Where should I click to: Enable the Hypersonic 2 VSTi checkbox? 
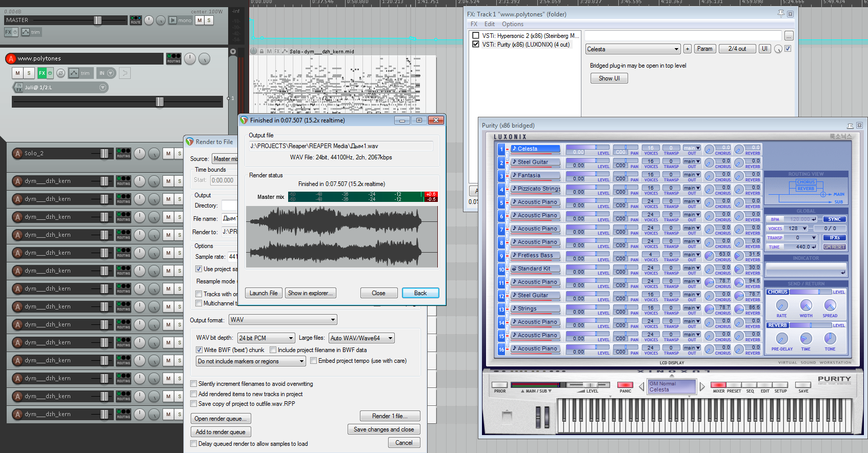point(476,36)
